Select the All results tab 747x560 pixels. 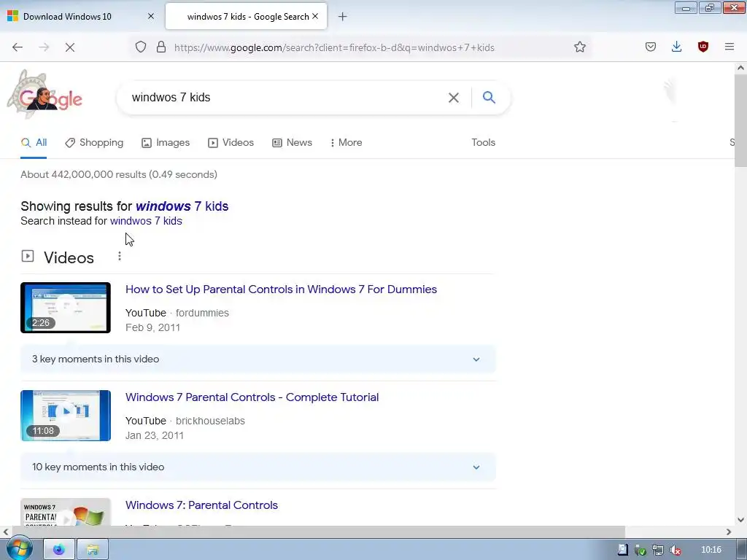pos(34,142)
